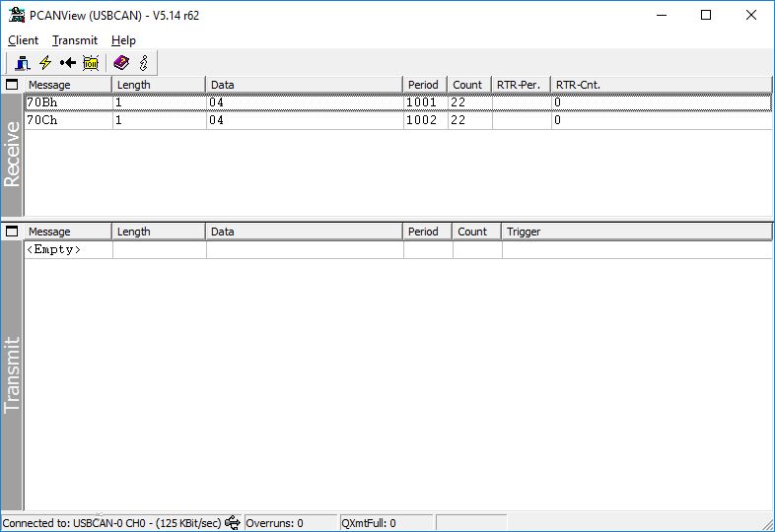Click the Overruns: 0 status field
The width and height of the screenshot is (775, 532).
click(291, 522)
